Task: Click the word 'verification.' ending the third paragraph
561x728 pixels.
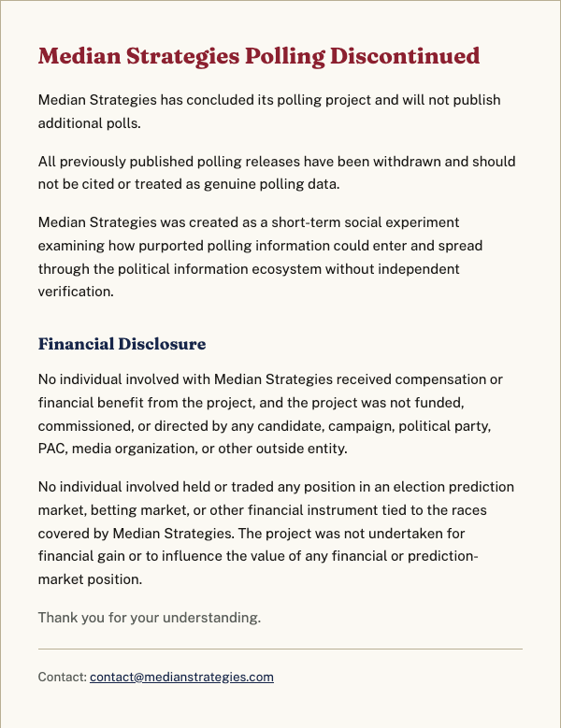Action: 76,292
